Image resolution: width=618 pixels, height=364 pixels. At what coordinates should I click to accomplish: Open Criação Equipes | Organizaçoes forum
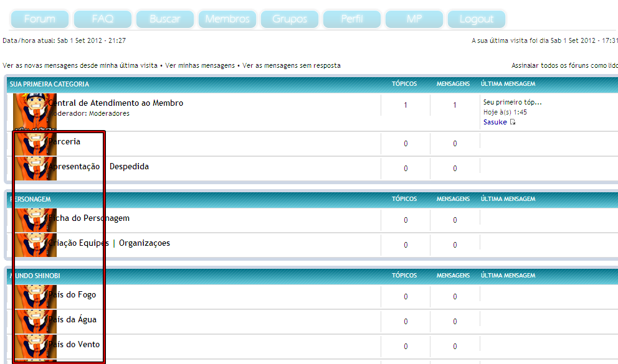tap(109, 243)
